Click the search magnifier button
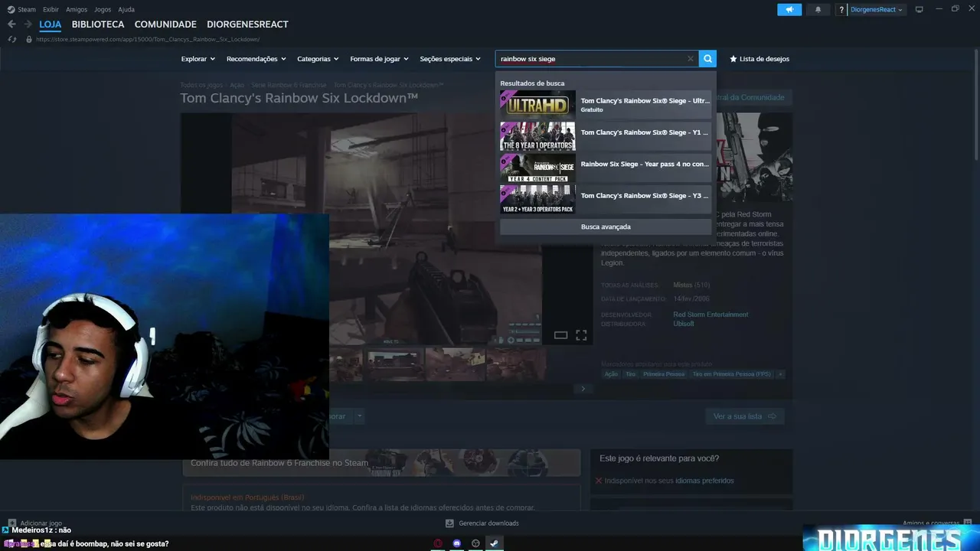This screenshot has width=980, height=551. click(707, 59)
